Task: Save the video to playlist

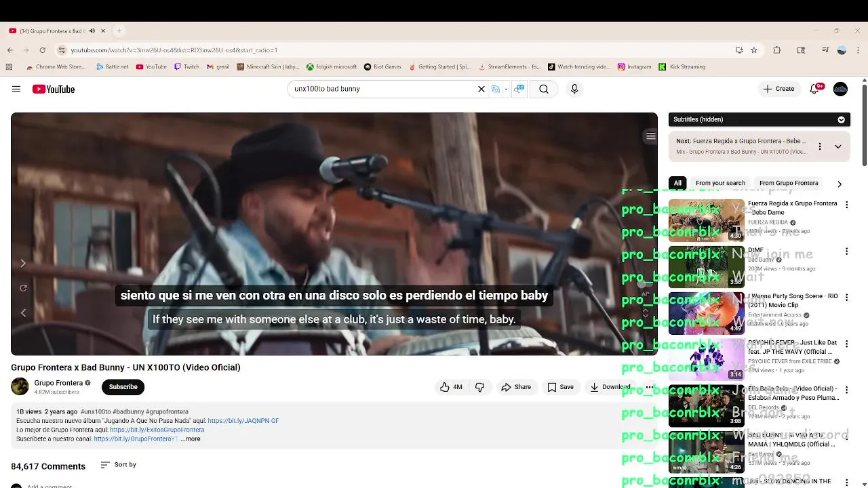Action: tap(561, 387)
